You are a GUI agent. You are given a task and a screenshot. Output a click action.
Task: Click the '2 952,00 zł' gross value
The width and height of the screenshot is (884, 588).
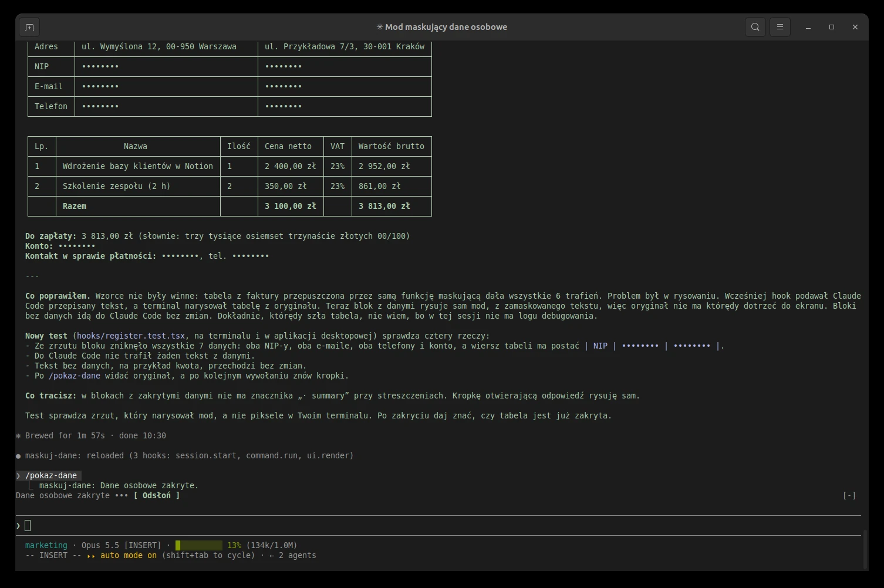click(384, 166)
